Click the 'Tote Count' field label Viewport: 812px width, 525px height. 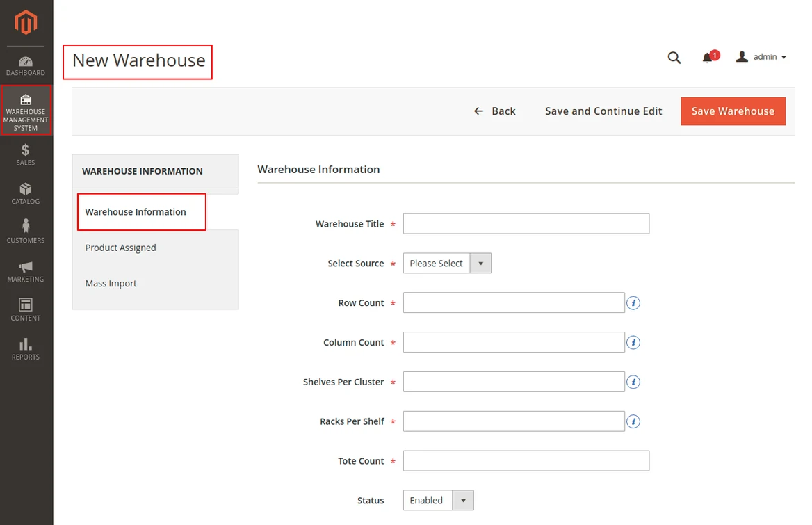click(361, 461)
